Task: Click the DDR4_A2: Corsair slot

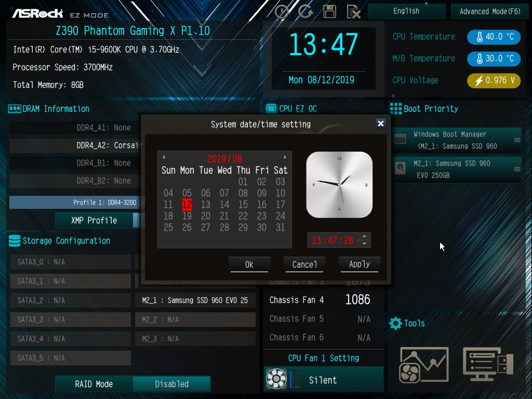Action: (75, 145)
